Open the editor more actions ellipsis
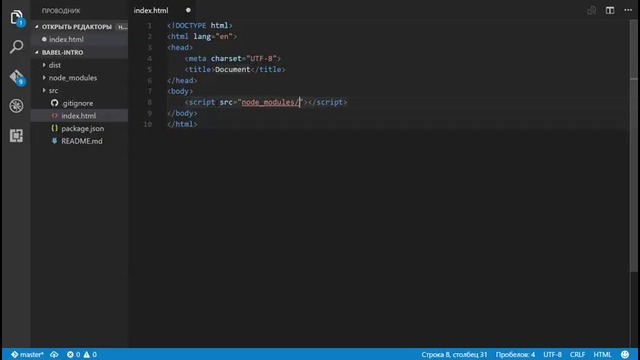Viewport: 640px width, 360px height. pos(628,10)
